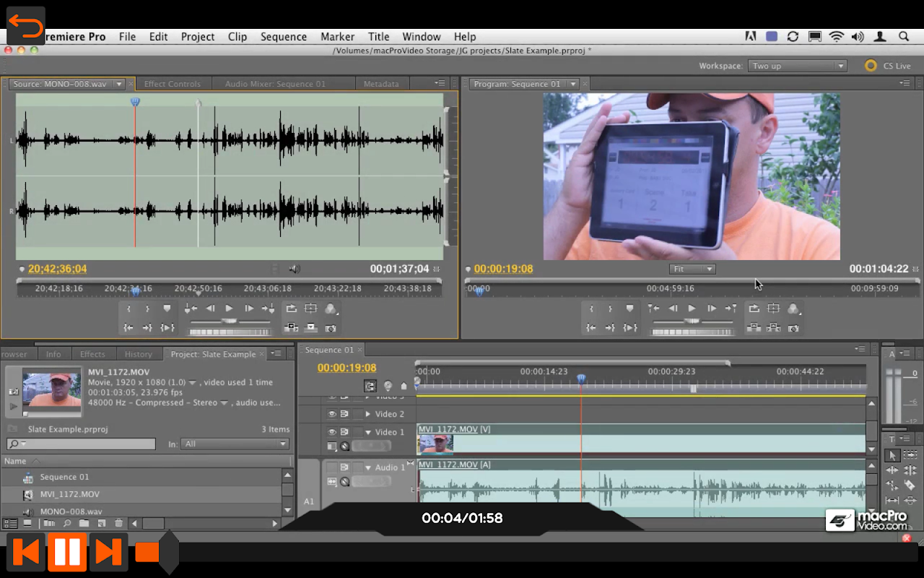
Task: Select the Selection arrow tool
Action: (x=892, y=455)
